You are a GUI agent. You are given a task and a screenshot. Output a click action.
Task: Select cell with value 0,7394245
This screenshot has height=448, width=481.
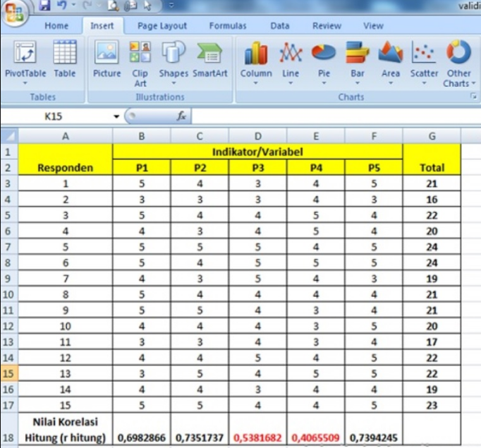click(x=374, y=429)
